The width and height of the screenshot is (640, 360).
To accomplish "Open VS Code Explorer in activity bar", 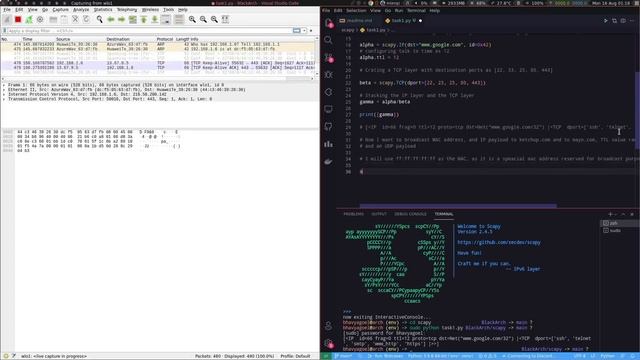I will pyautogui.click(x=329, y=23).
